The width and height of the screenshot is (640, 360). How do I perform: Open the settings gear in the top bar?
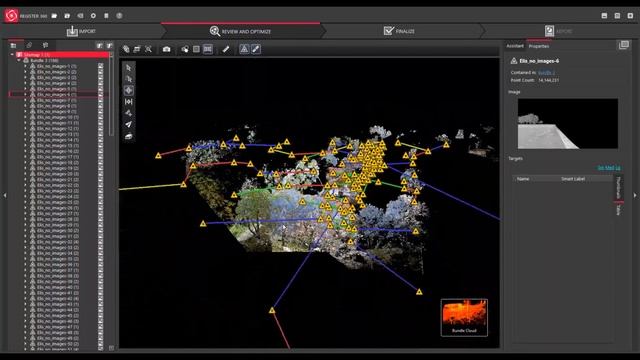[93, 16]
